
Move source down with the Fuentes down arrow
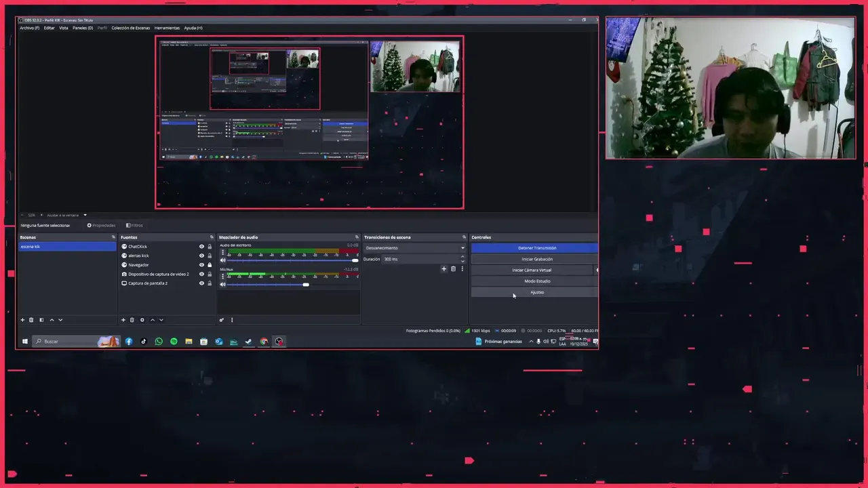[161, 320]
